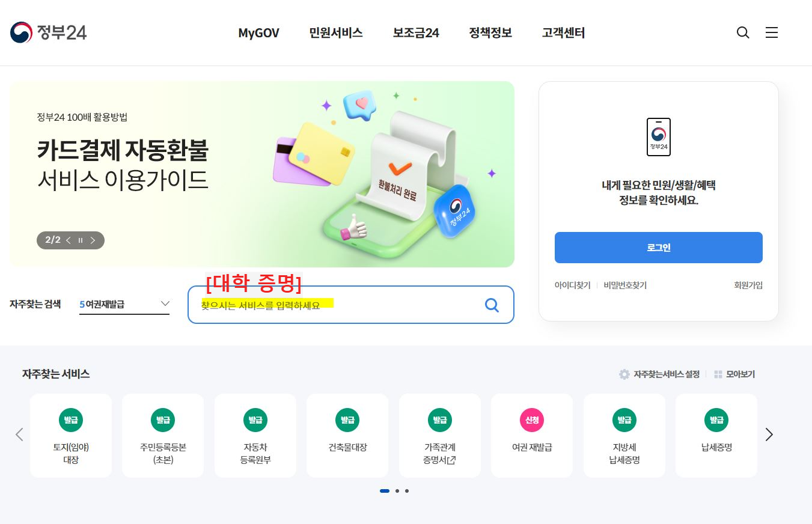Show previous frequent services with left arrow
Screen dimensions: 812x524
click(19, 434)
